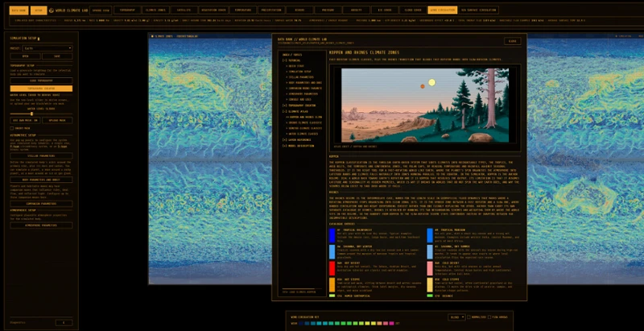Select the Sea Surface Circulation tab
644x331 pixels.
click(x=479, y=10)
